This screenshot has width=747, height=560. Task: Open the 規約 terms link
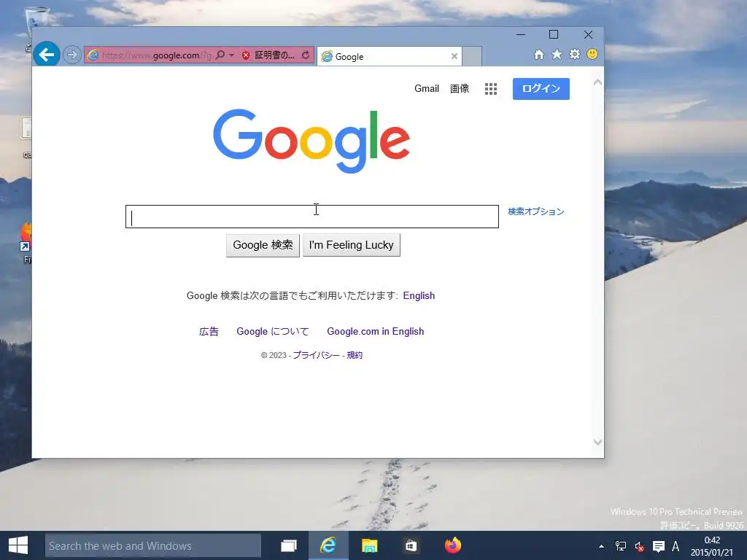coord(355,355)
